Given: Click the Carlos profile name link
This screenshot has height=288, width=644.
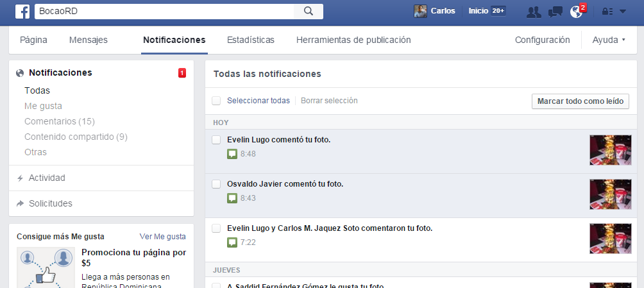Looking at the screenshot, I should pos(443,11).
